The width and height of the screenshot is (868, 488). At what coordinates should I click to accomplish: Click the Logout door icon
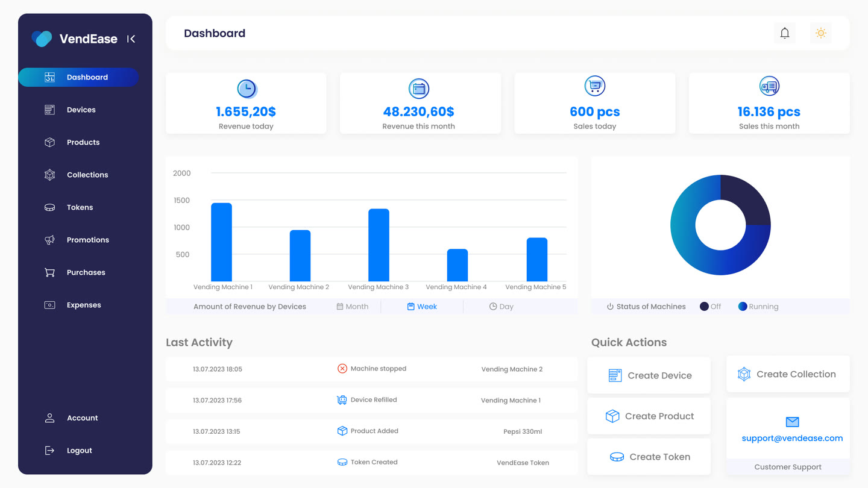click(x=50, y=451)
